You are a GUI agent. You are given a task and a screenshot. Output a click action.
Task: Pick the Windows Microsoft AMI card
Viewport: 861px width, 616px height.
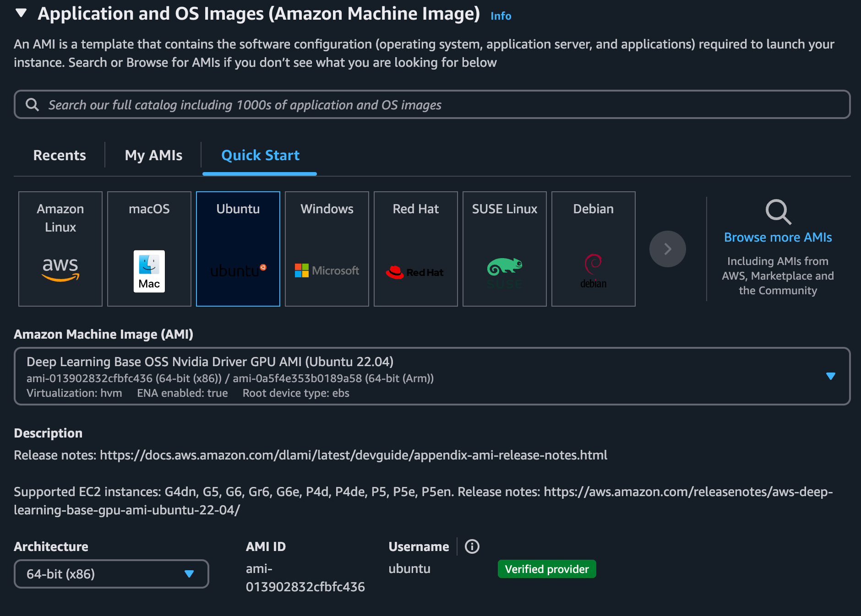pos(326,249)
